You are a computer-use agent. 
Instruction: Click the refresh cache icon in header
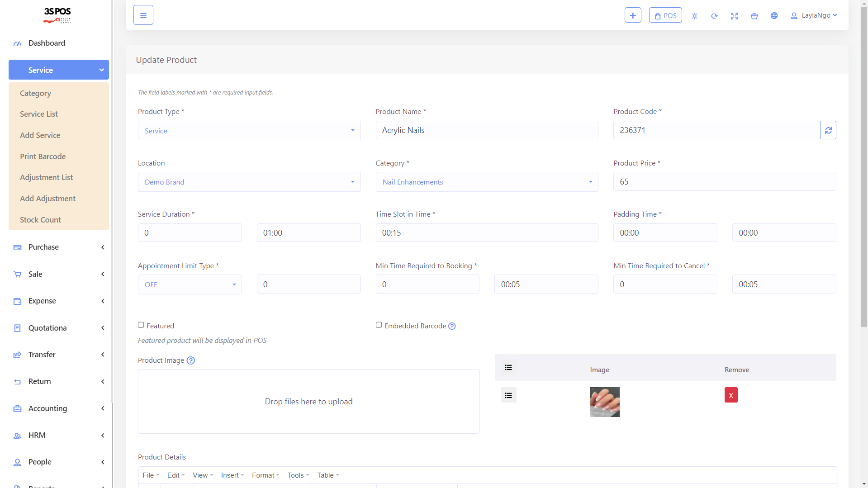point(714,16)
